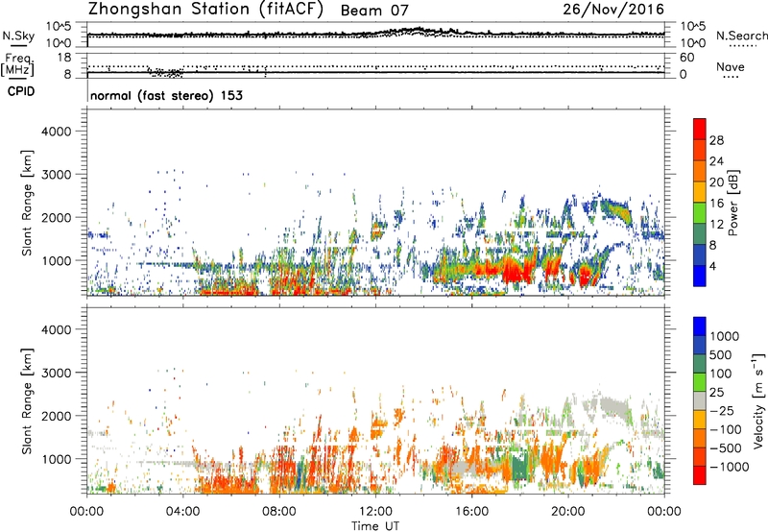Select the N.Sky legend label

18,36
